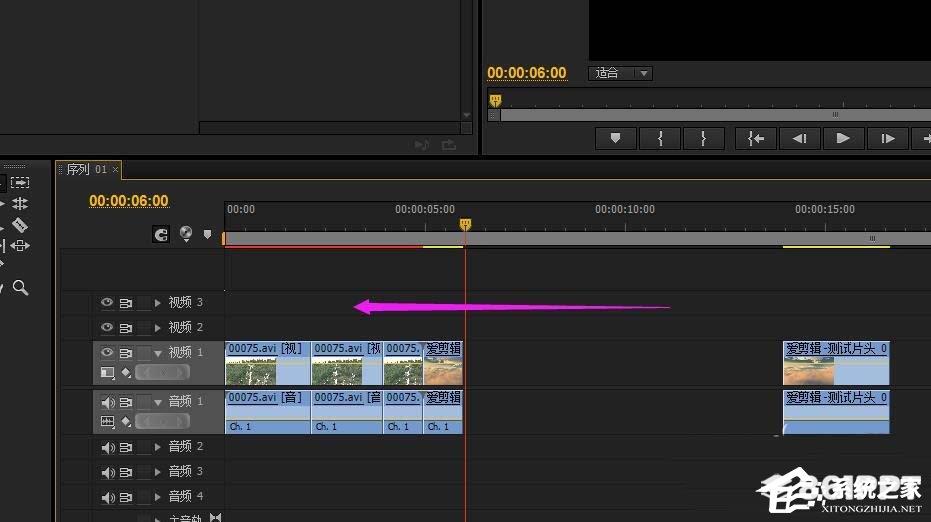The height and width of the screenshot is (522, 931).
Task: Click Set Display Style icon on 视频 1
Action: tap(107, 372)
